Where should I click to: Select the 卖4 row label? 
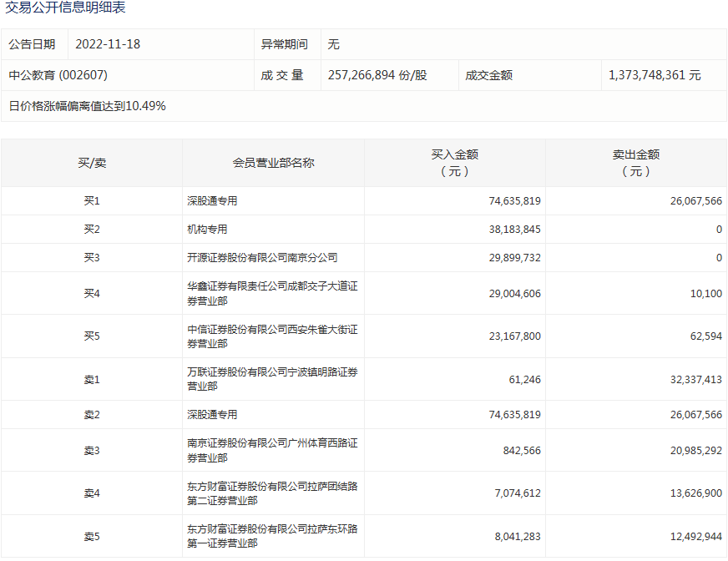pos(92,493)
